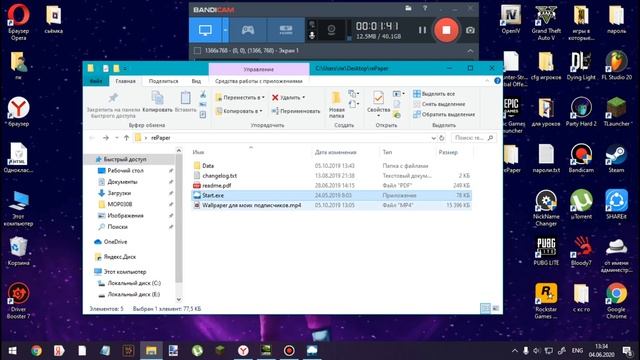Click the Вставить ribbon button
The height and width of the screenshot is (360, 640).
click(185, 102)
